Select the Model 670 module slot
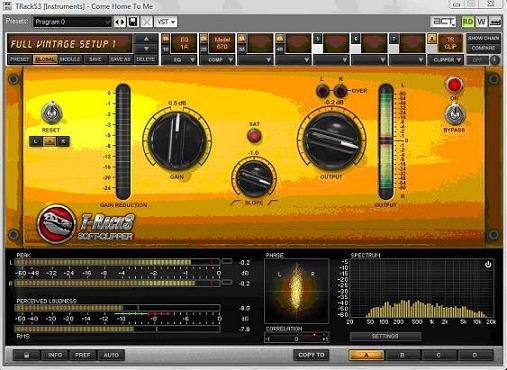 (x=222, y=43)
